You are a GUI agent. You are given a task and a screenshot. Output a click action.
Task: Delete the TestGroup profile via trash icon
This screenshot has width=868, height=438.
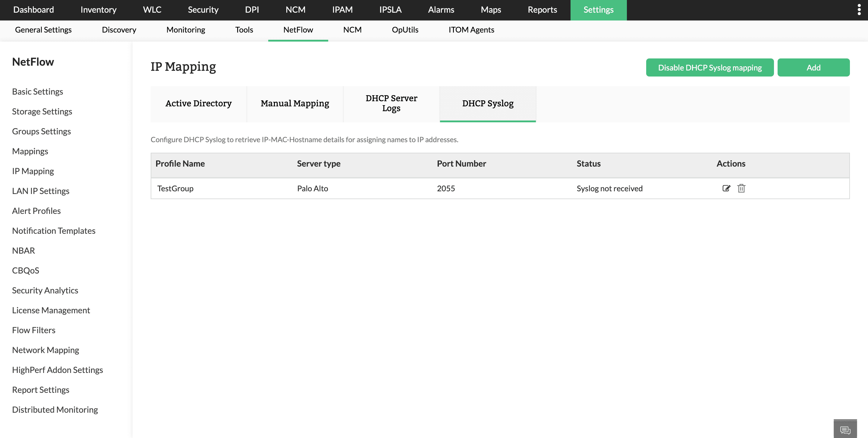tap(741, 188)
